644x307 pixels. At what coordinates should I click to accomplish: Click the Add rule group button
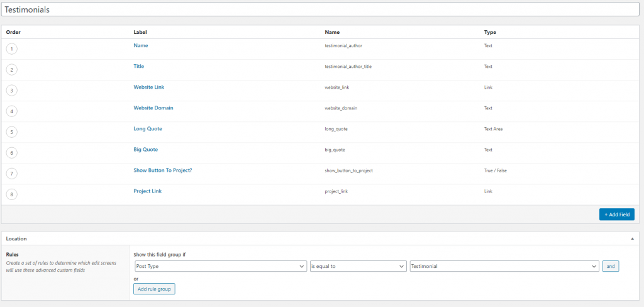click(155, 289)
